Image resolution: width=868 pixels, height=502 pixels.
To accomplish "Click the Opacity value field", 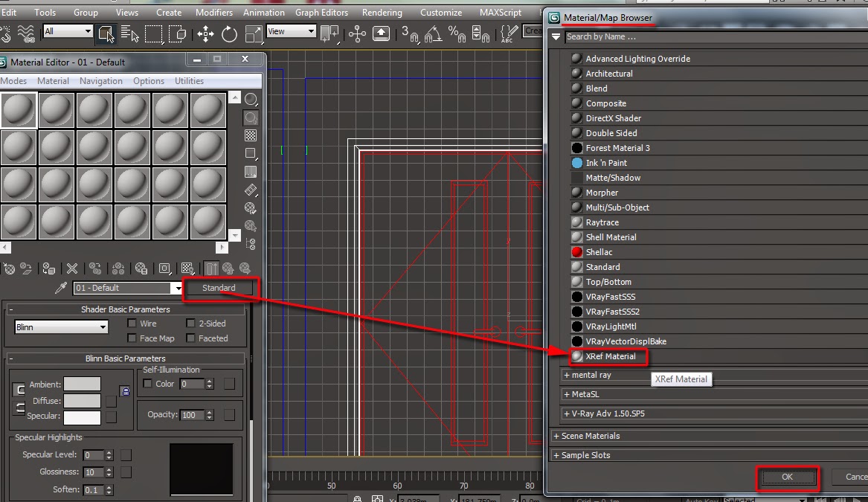I will (192, 414).
